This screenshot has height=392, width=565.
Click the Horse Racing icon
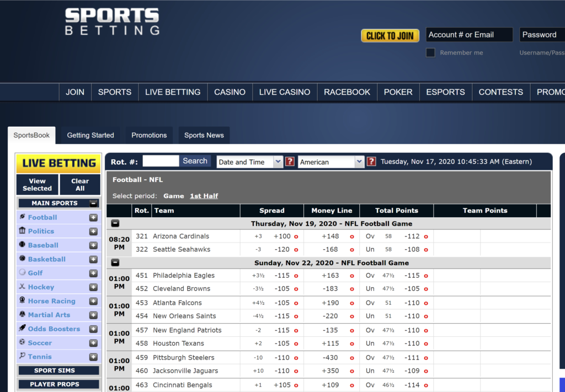(x=22, y=300)
